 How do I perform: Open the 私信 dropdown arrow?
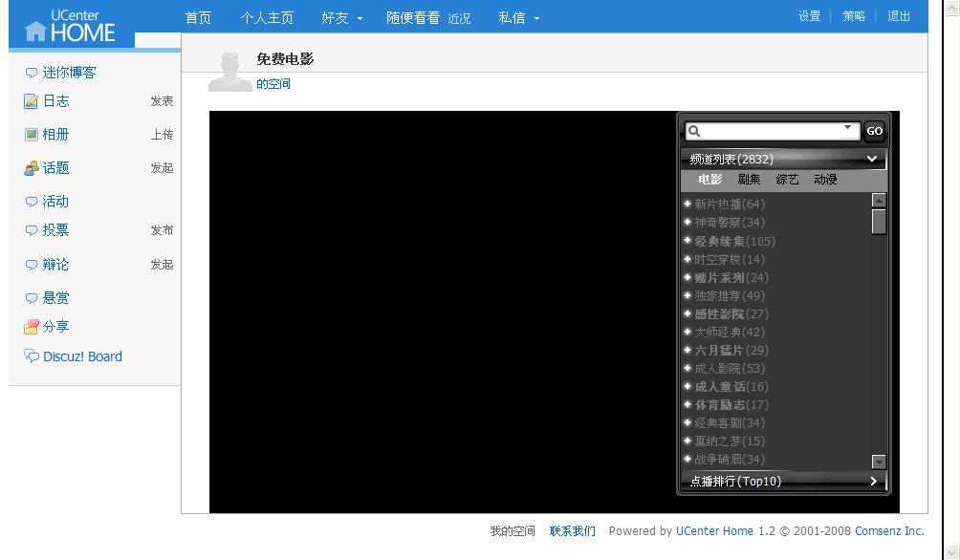(537, 19)
